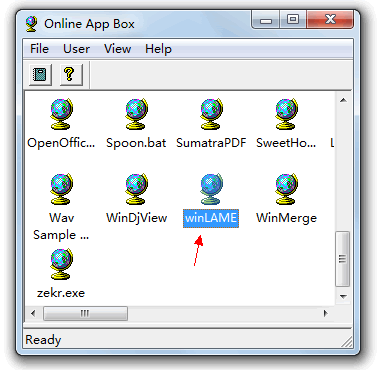Select the SumatraPDF globe icon

211,114
